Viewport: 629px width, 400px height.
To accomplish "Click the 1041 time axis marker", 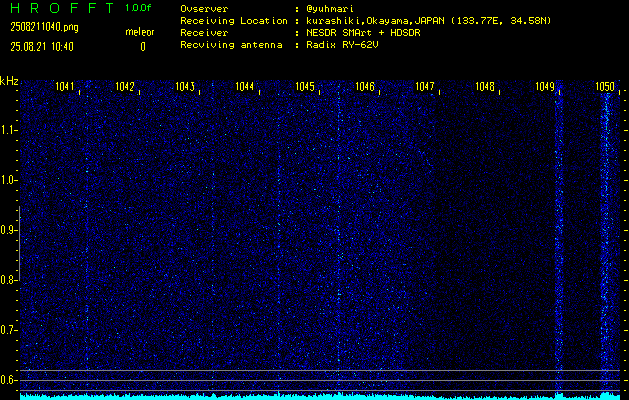I will click(65, 86).
